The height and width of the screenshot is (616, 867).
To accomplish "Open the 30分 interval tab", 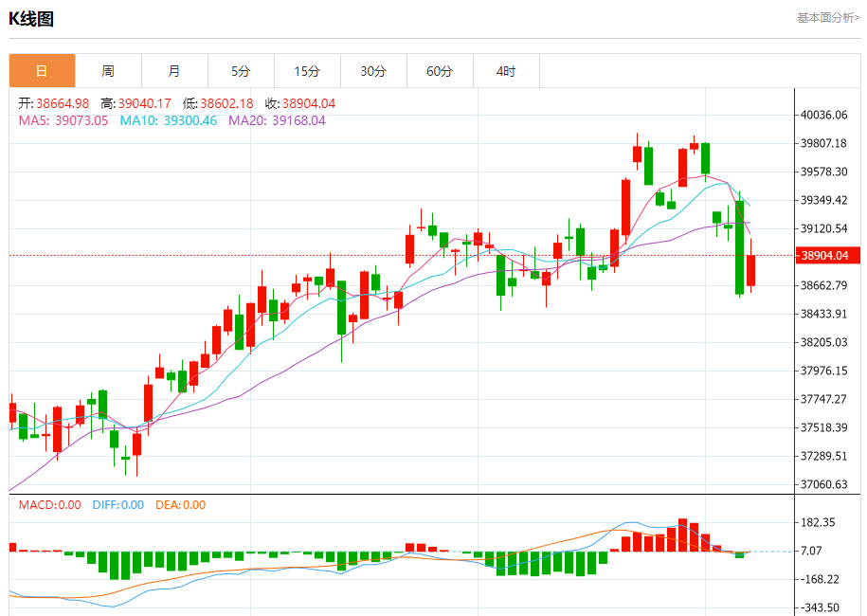I will [373, 71].
